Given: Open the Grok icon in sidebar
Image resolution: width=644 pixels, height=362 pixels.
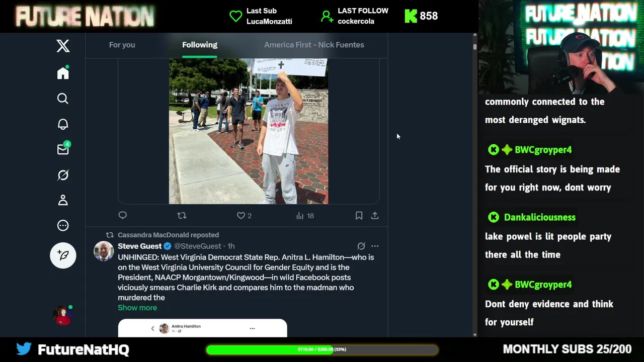Looking at the screenshot, I should [63, 175].
